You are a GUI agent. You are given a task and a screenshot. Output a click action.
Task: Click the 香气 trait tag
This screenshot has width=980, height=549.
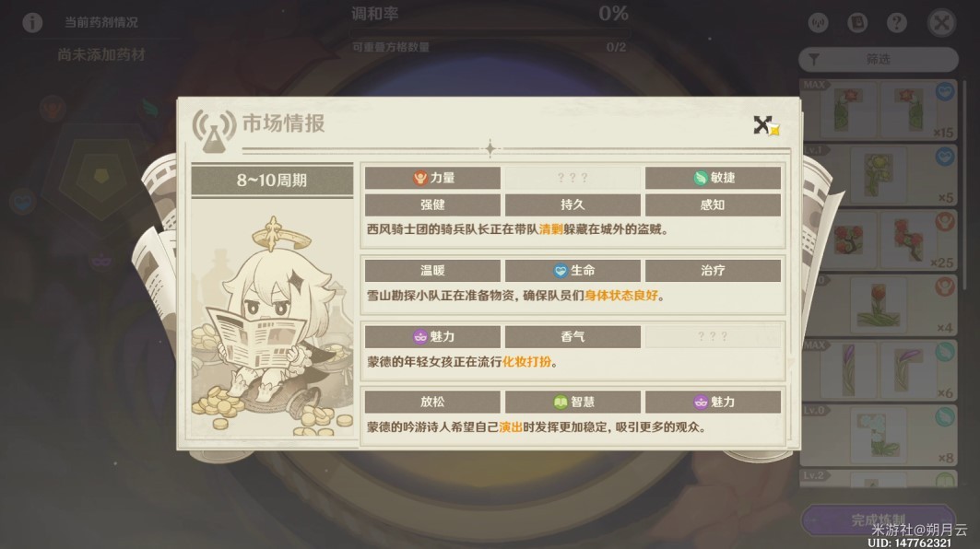573,336
